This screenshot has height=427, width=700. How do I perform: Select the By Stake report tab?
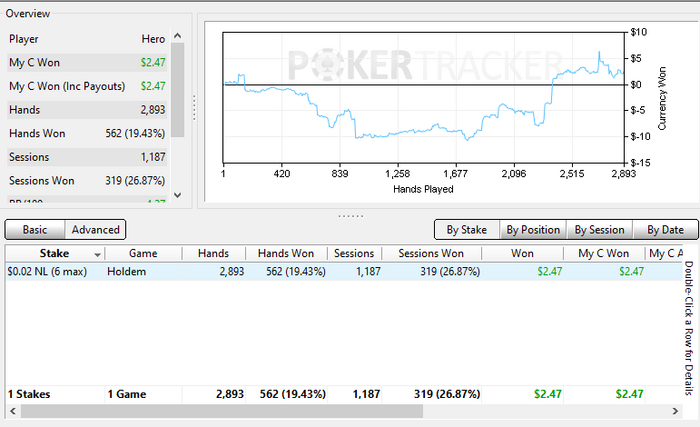(467, 230)
